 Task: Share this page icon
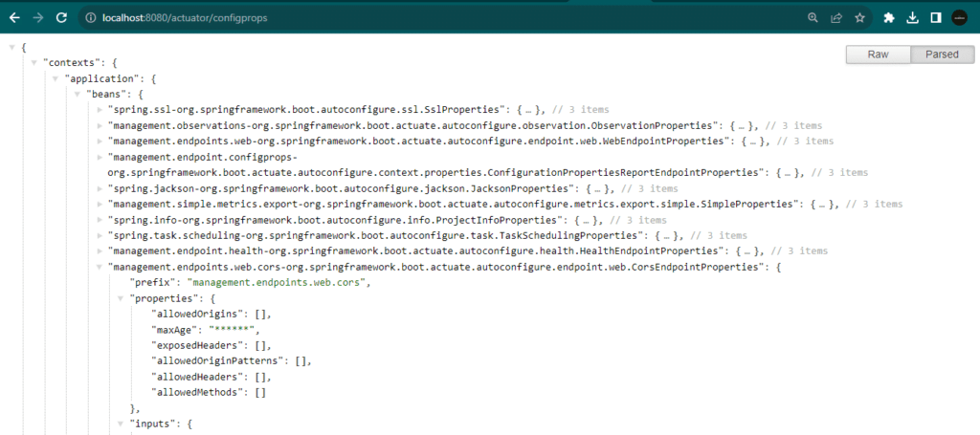click(x=836, y=18)
